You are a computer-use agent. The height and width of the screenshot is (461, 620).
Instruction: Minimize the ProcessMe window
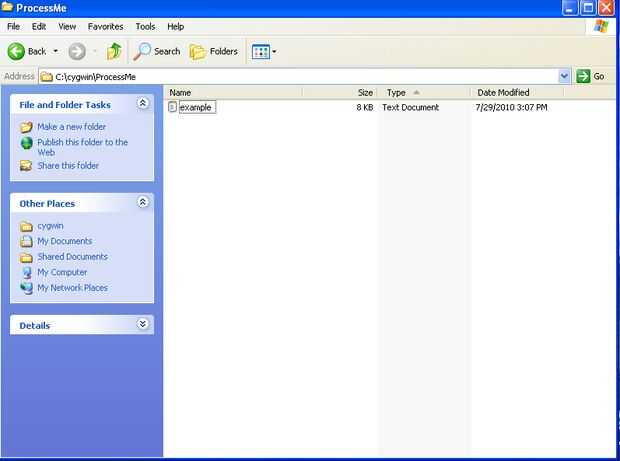point(570,8)
